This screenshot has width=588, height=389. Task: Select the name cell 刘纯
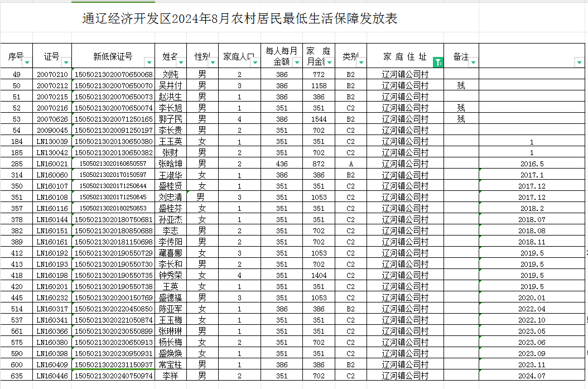[170, 74]
